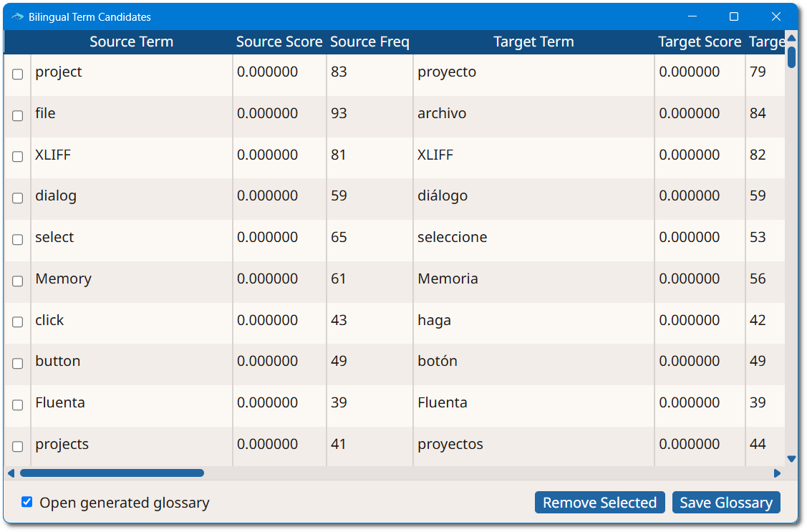The height and width of the screenshot is (532, 807).
Task: Tick the checkbox for the Fluenta row
Action: [17, 405]
